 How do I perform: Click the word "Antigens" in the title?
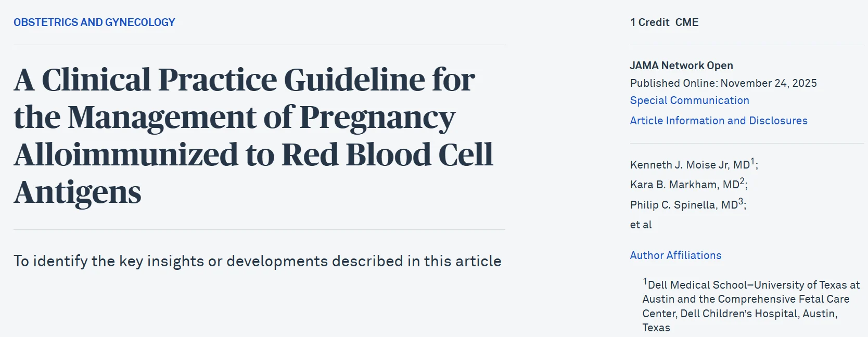(x=78, y=192)
